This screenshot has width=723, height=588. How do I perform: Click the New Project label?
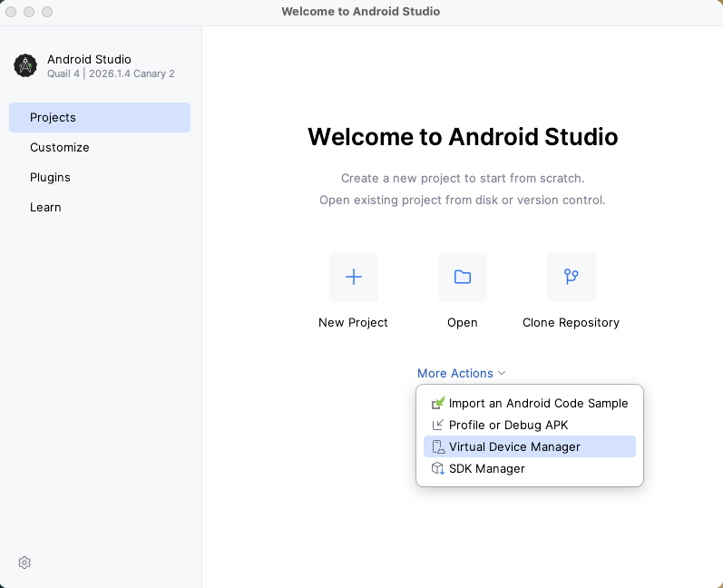coord(353,322)
